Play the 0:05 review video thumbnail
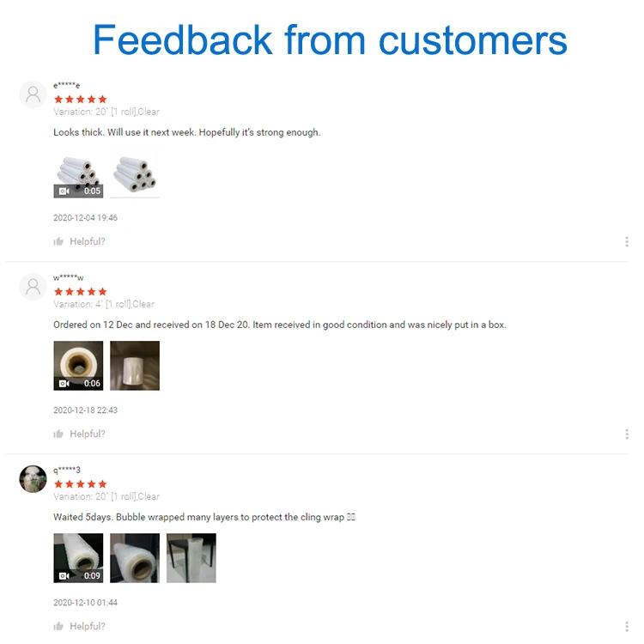The width and height of the screenshot is (644, 644). (x=78, y=173)
